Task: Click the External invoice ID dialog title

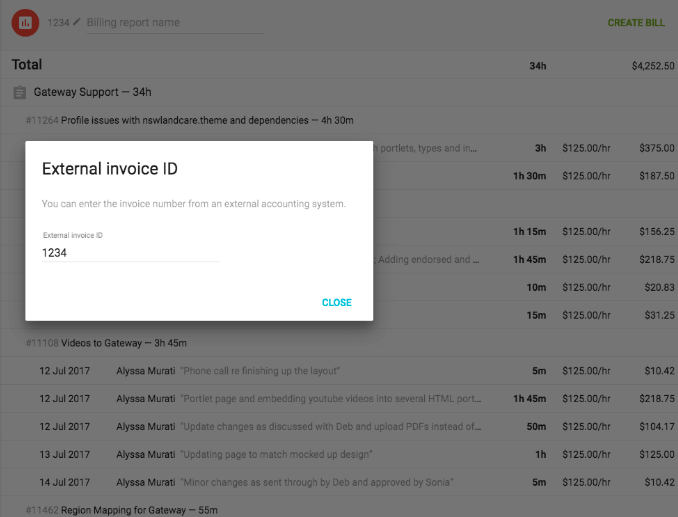Action: [x=110, y=169]
